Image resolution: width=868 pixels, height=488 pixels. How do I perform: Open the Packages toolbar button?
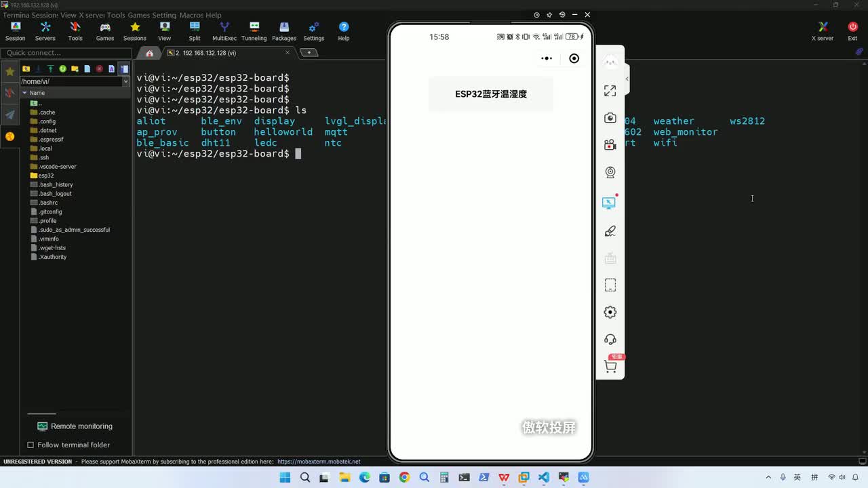coord(284,31)
